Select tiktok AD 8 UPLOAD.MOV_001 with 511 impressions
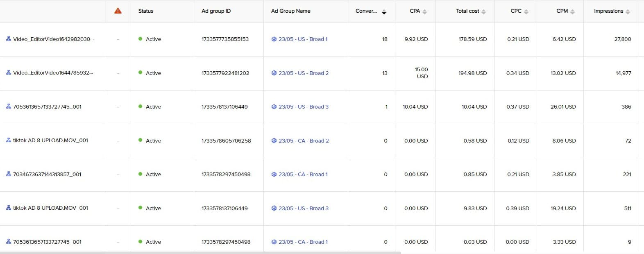 tap(50, 208)
